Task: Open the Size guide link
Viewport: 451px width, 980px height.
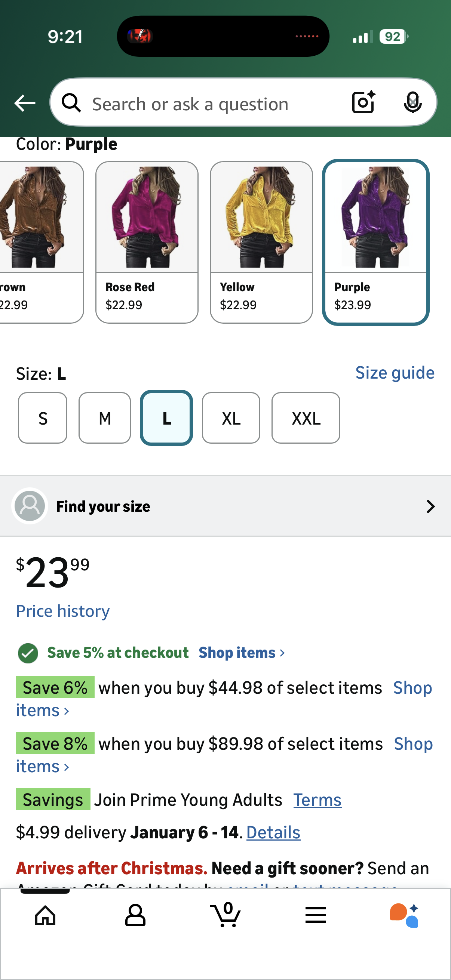Action: [395, 373]
